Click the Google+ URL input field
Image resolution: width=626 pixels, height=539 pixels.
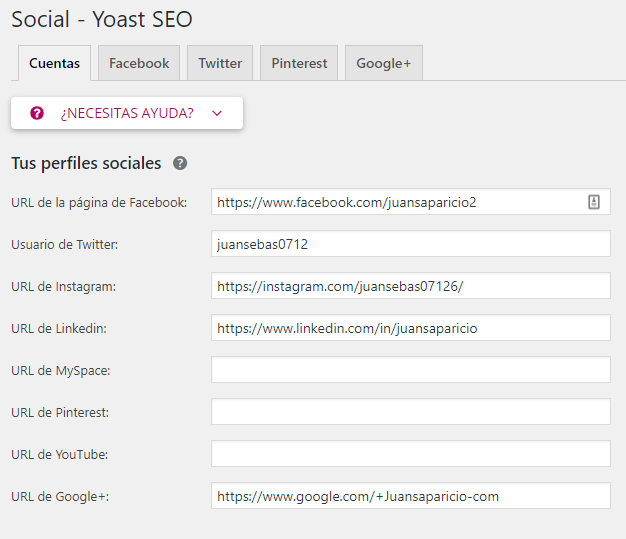pyautogui.click(x=411, y=496)
